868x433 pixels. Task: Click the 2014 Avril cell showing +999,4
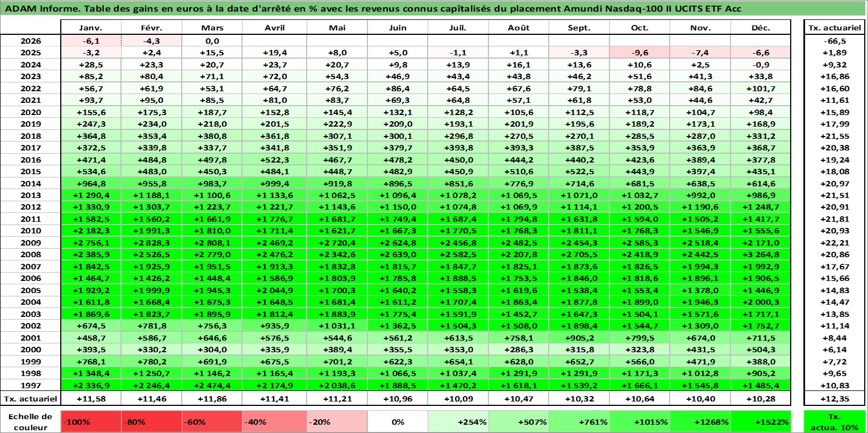tap(275, 184)
